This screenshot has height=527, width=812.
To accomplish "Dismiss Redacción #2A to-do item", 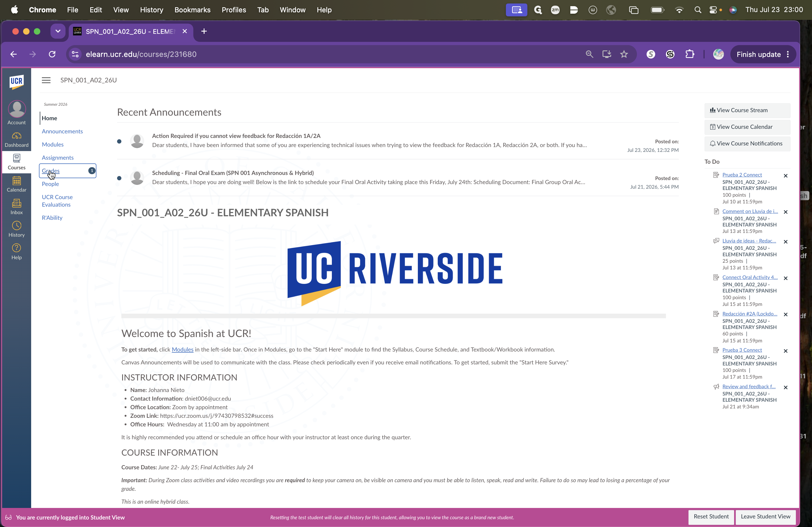I will coord(785,315).
